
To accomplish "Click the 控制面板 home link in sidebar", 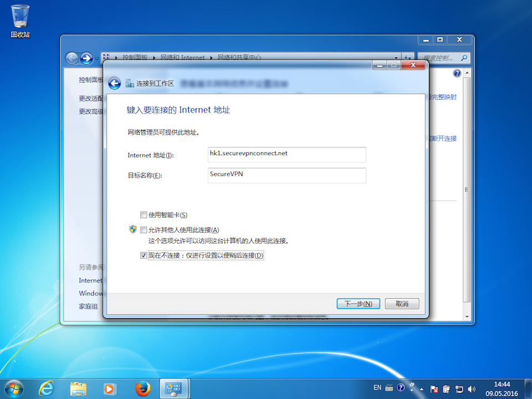I will coord(90,80).
